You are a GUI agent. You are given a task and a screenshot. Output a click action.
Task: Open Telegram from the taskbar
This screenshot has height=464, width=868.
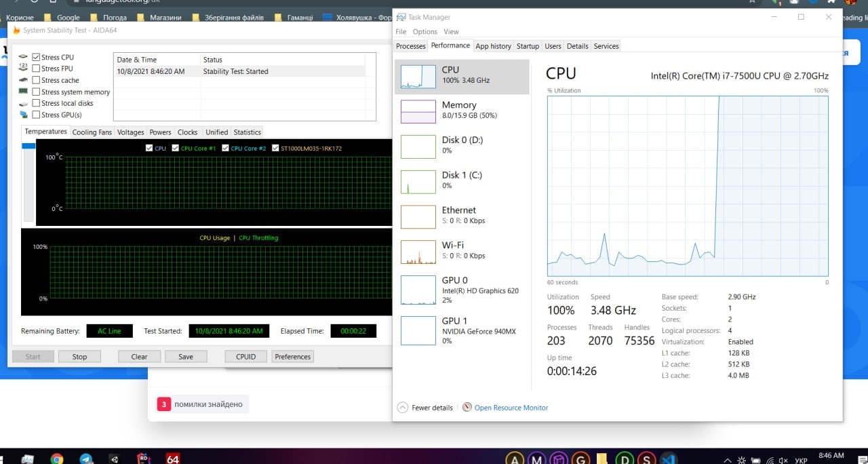86,459
